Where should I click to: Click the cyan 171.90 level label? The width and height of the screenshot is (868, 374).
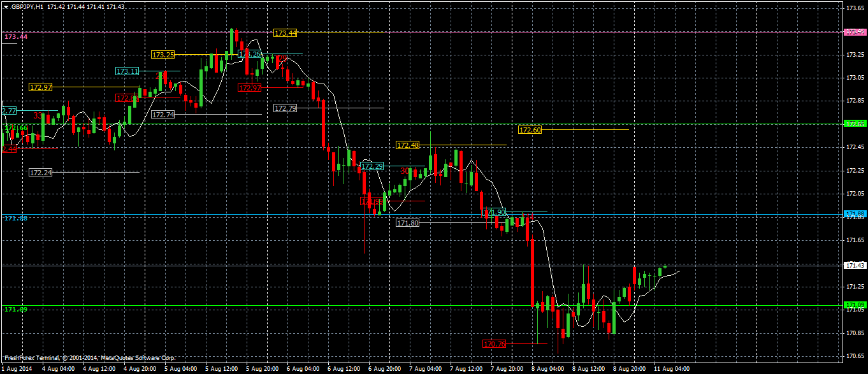(495, 212)
